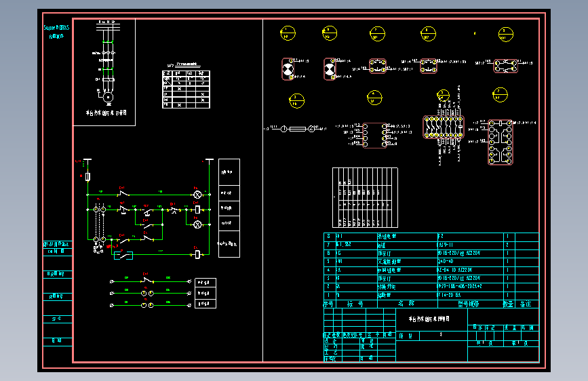Click the '名称' header in the parts list

(x=406, y=304)
